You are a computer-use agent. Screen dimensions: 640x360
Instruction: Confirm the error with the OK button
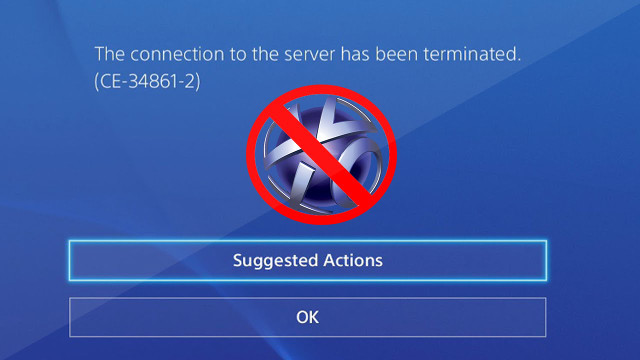(x=308, y=317)
